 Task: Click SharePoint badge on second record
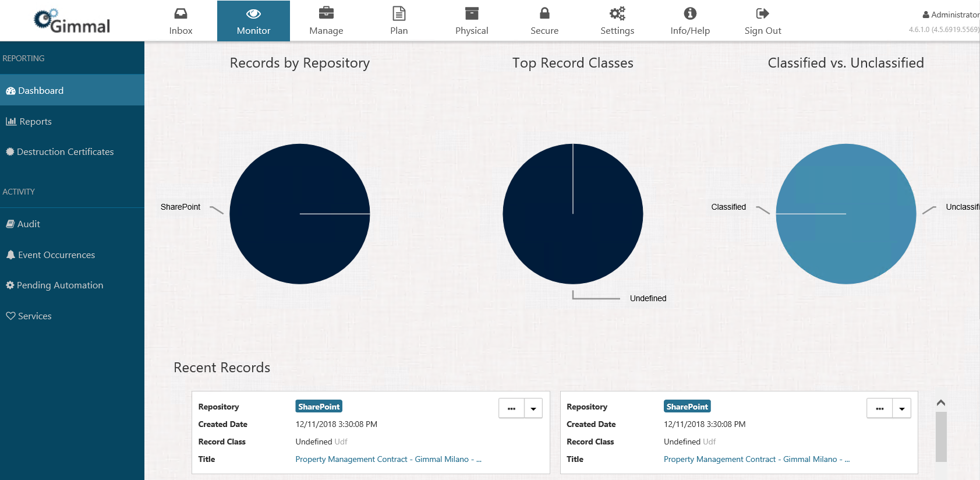(x=687, y=407)
